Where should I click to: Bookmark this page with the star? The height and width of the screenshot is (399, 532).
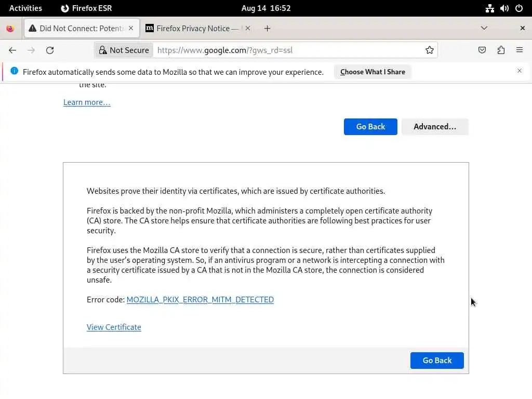pos(430,50)
